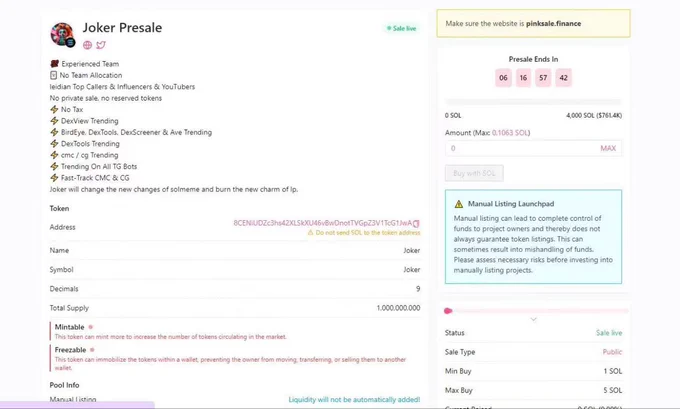Click the countdown days box showing 06
The height and width of the screenshot is (409, 680).
click(503, 78)
